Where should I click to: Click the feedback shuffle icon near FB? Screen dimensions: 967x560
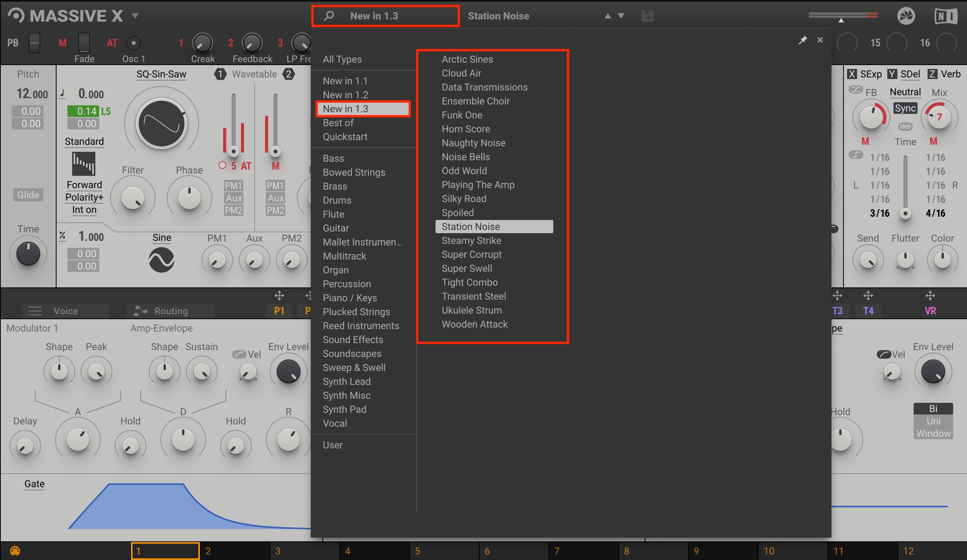[x=856, y=90]
